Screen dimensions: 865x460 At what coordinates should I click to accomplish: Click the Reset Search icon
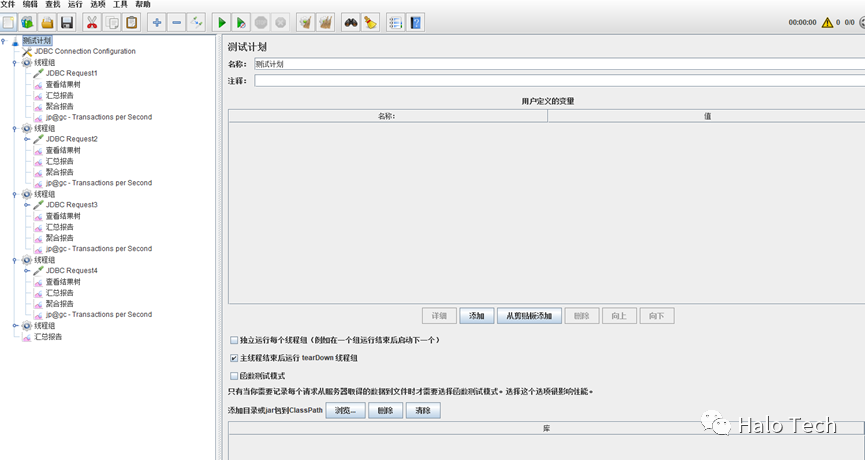(371, 23)
